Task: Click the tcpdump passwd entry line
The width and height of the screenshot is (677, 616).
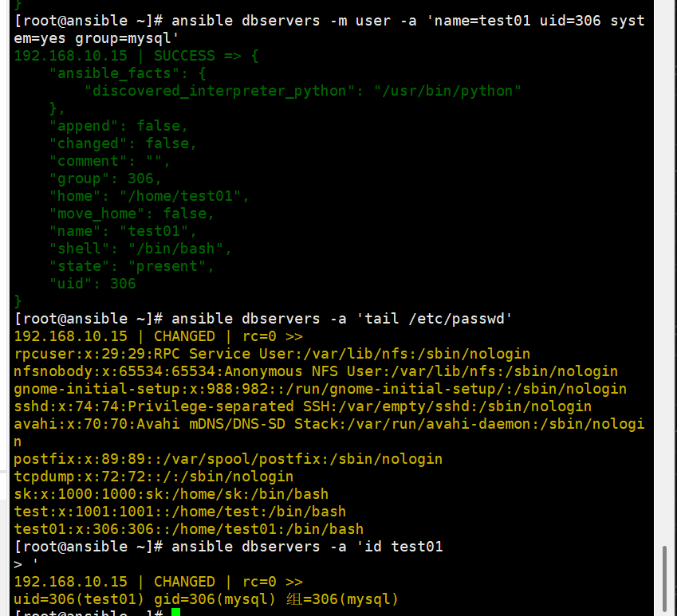Action: (154, 477)
